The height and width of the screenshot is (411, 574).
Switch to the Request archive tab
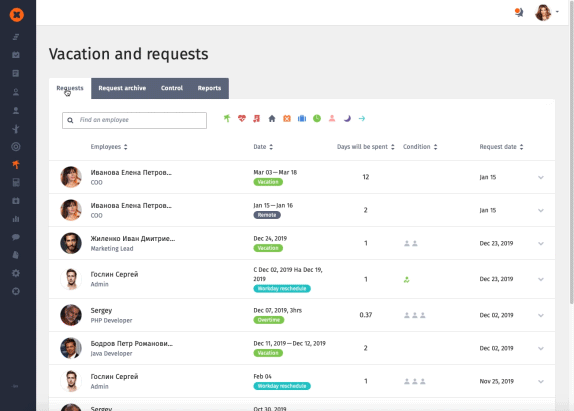122,88
